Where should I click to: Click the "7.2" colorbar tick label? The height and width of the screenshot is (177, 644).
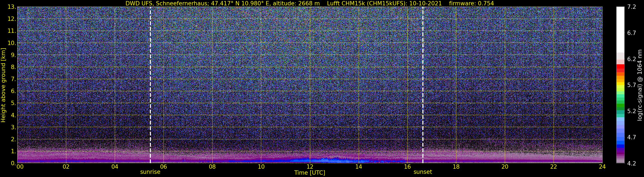632,7
